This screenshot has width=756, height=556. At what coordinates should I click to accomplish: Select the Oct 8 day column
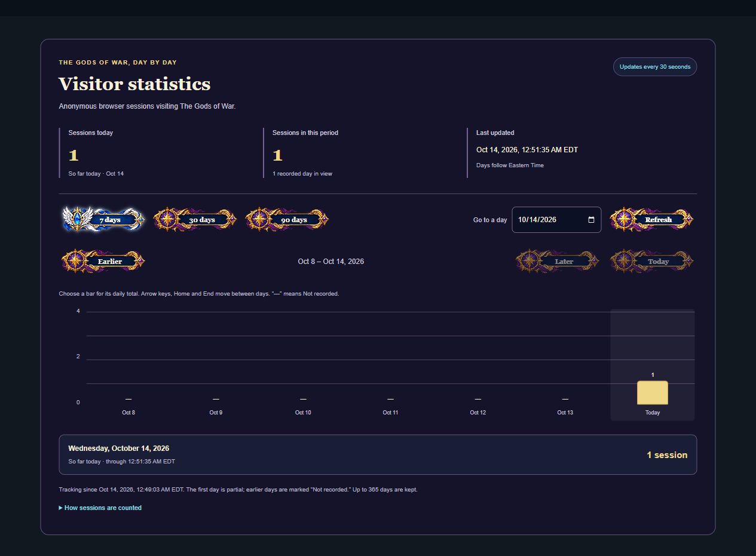[x=128, y=365]
